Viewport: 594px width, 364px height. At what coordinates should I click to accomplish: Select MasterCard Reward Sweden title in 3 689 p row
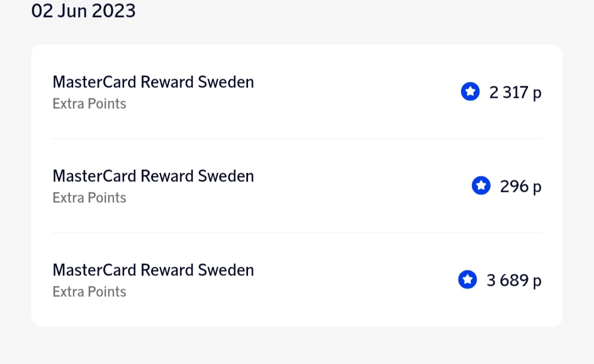[x=153, y=271]
